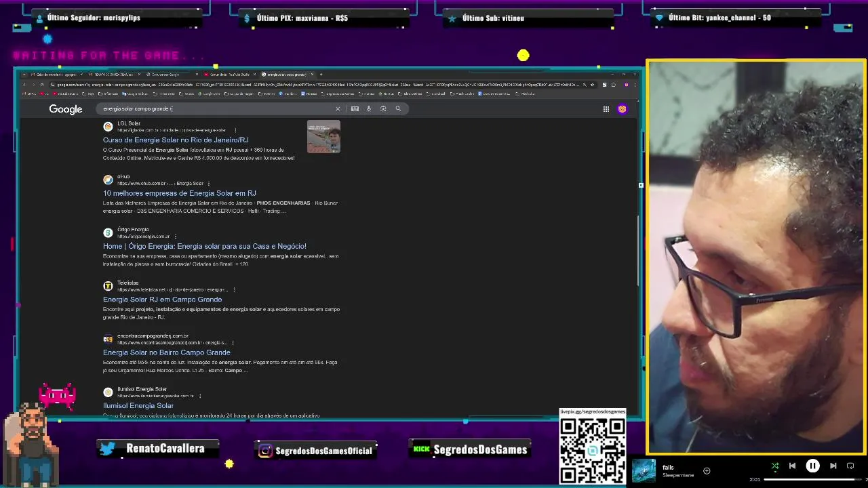Click the Telelistas site name
This screenshot has height=488, width=868.
click(x=127, y=283)
